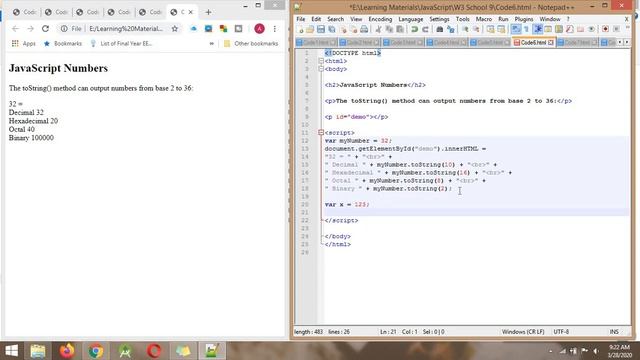Open a new Chrome tab
The height and width of the screenshot is (360, 640).
click(208, 12)
